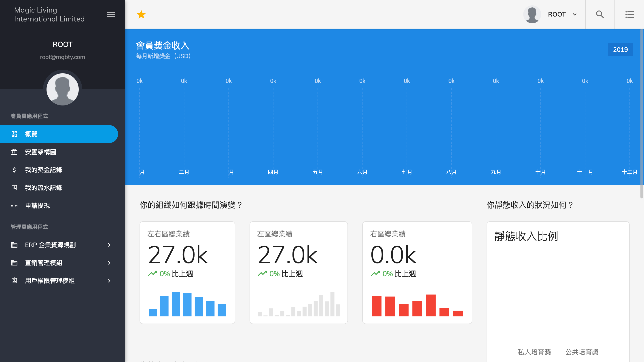Image resolution: width=644 pixels, height=362 pixels.
Task: Click the sidebar profile avatar image
Action: point(63,89)
